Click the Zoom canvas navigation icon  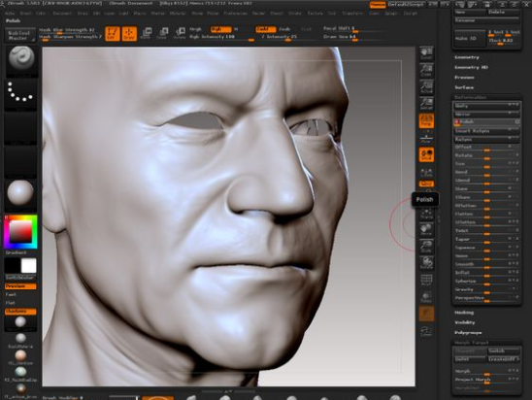click(426, 71)
